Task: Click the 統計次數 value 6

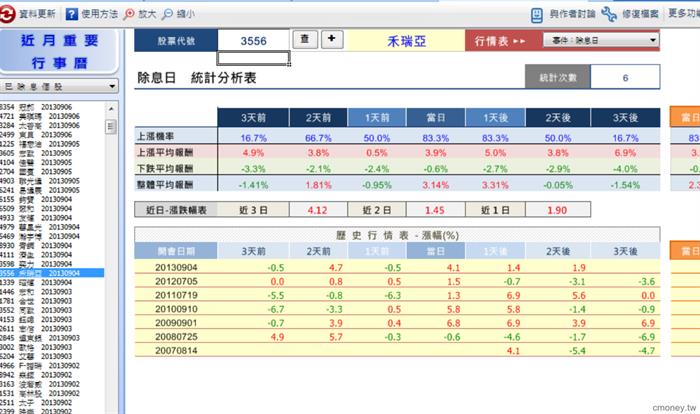Action: 625,78
